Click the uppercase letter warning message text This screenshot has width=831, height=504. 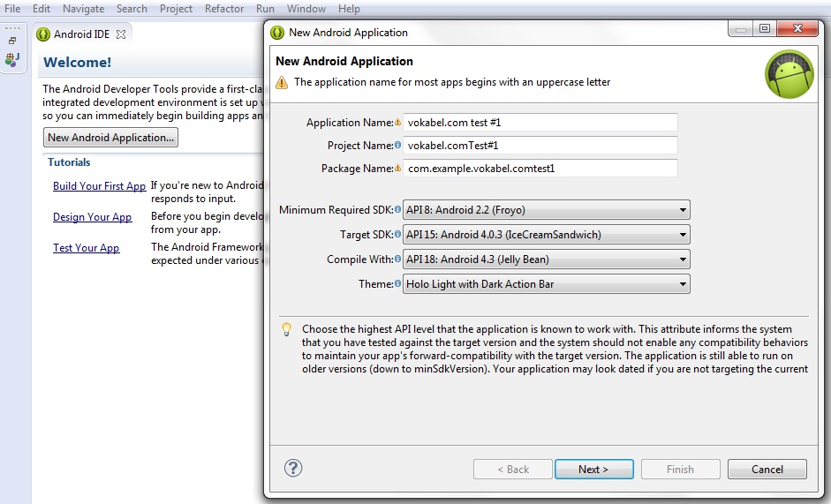point(452,82)
